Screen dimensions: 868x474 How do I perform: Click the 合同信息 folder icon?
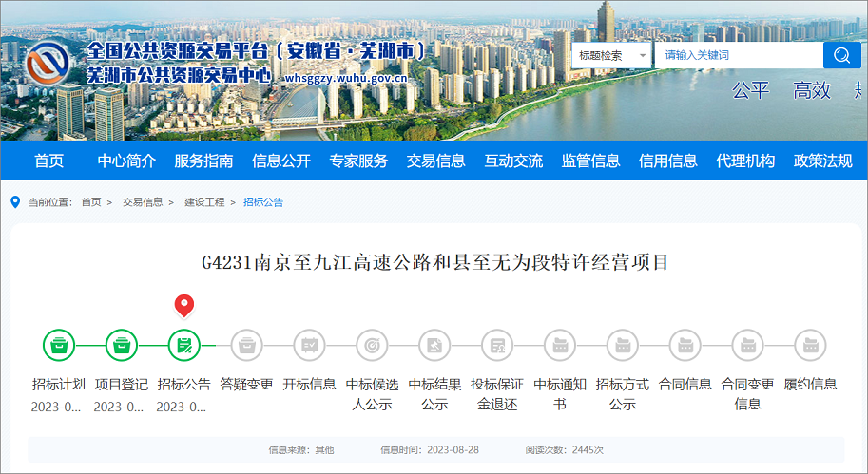(685, 345)
